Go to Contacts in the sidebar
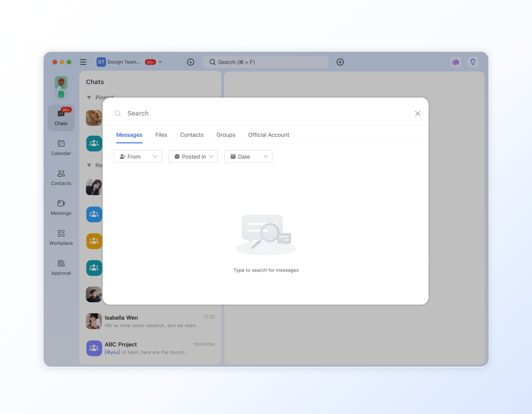This screenshot has width=532, height=414. pyautogui.click(x=61, y=177)
